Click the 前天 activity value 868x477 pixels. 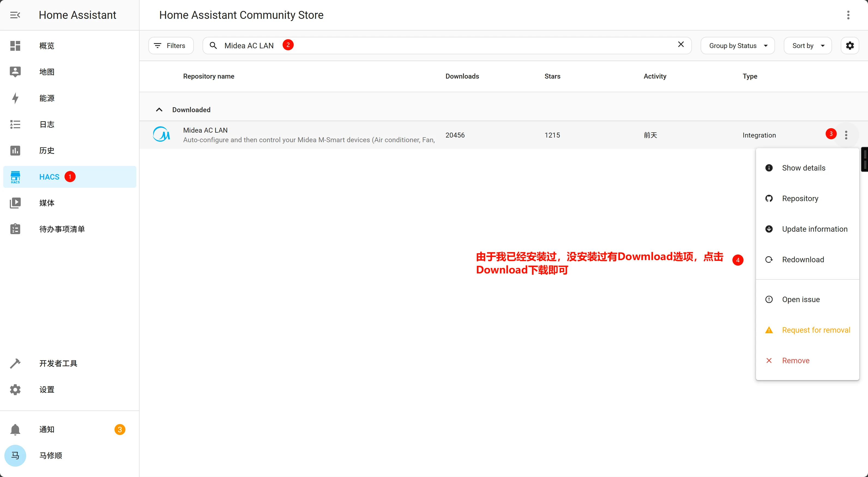click(x=650, y=135)
